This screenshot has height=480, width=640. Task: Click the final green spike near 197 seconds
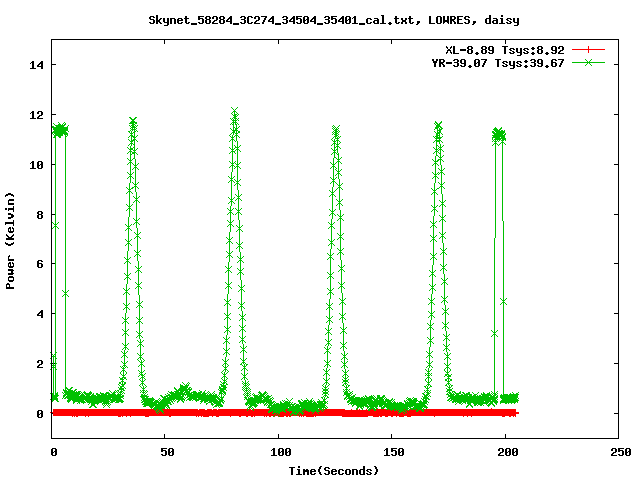[x=499, y=133]
